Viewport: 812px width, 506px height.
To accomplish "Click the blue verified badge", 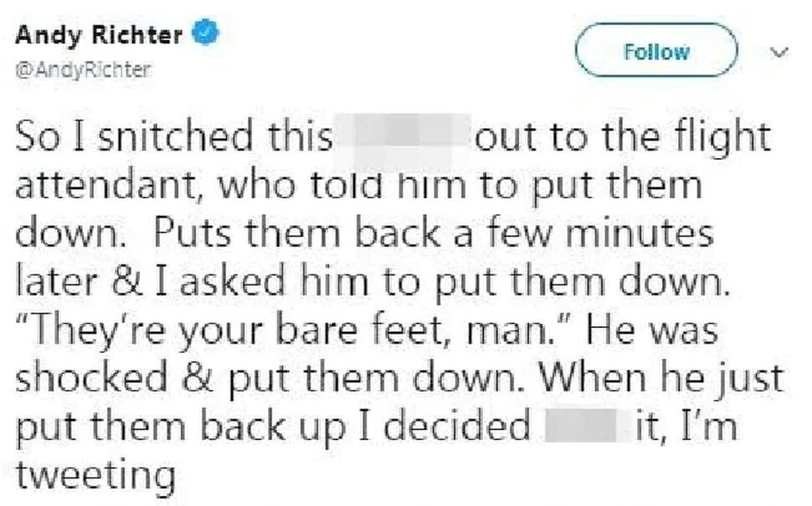I will [x=206, y=32].
